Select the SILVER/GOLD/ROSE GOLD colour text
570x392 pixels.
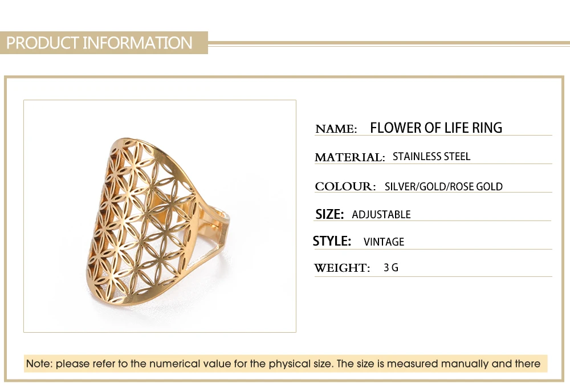[443, 186]
